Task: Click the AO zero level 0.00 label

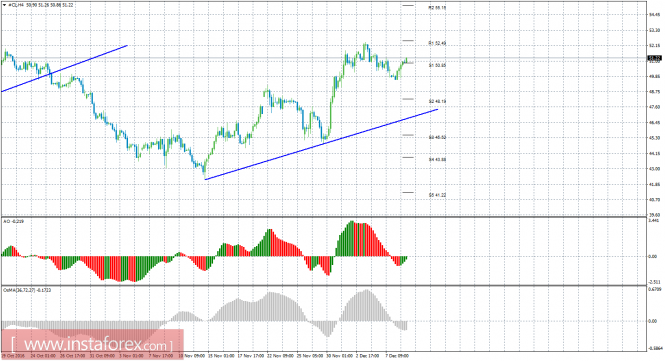Action: coord(654,256)
